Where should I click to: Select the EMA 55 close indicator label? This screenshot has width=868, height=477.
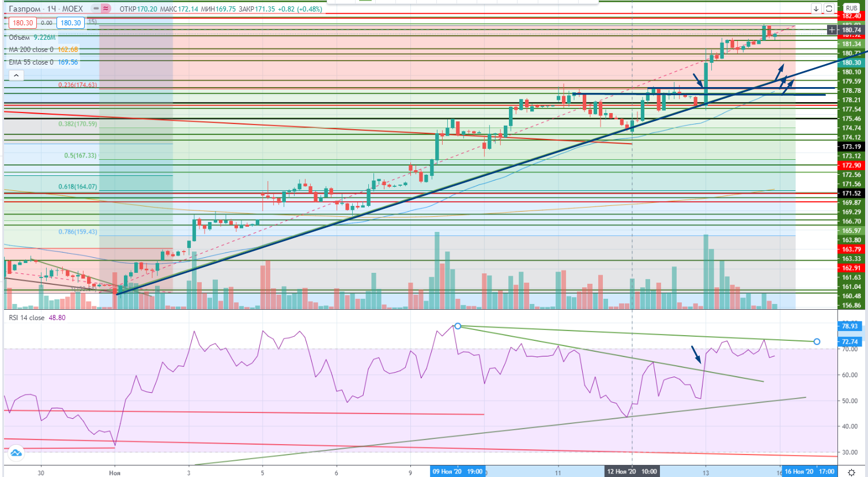click(x=31, y=62)
